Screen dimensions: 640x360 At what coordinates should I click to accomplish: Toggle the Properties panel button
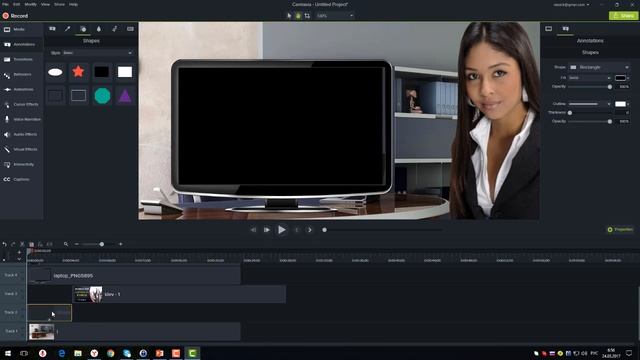pos(620,229)
